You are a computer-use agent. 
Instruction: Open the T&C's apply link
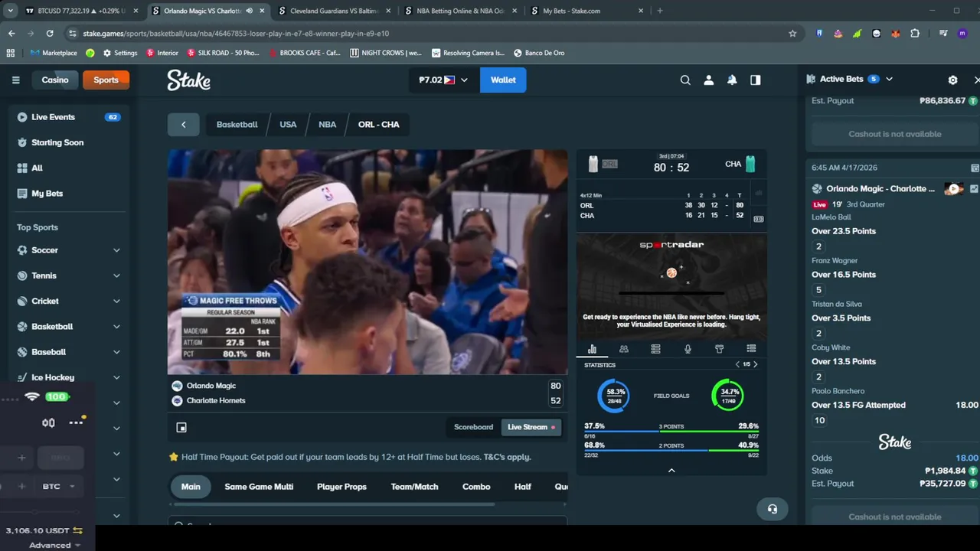(507, 457)
